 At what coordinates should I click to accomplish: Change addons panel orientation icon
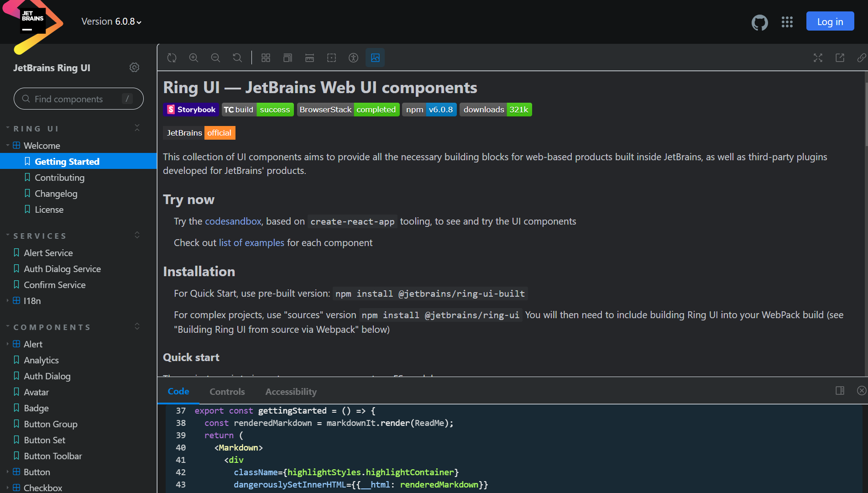(x=840, y=391)
